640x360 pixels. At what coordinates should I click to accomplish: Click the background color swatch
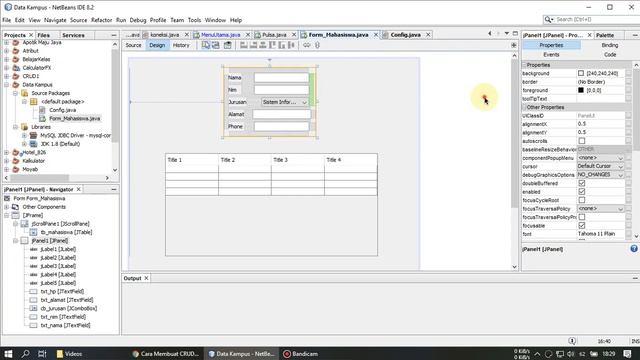pyautogui.click(x=581, y=73)
